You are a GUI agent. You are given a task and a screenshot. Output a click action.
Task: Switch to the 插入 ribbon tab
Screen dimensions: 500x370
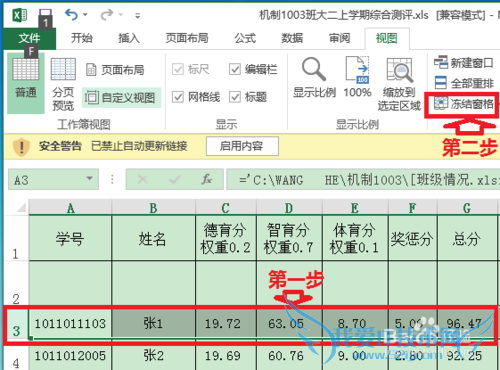129,38
